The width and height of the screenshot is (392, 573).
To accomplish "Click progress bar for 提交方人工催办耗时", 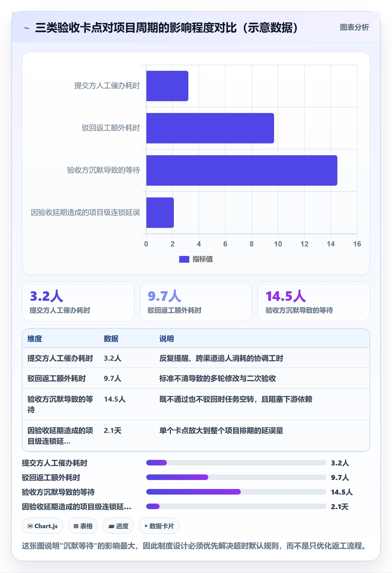I will click(x=236, y=463).
